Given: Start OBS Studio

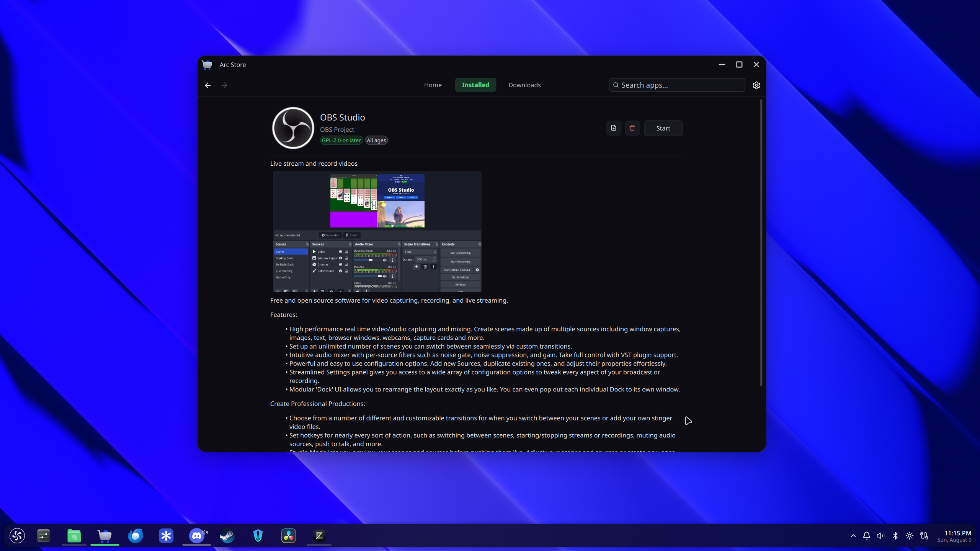Looking at the screenshot, I should [663, 128].
